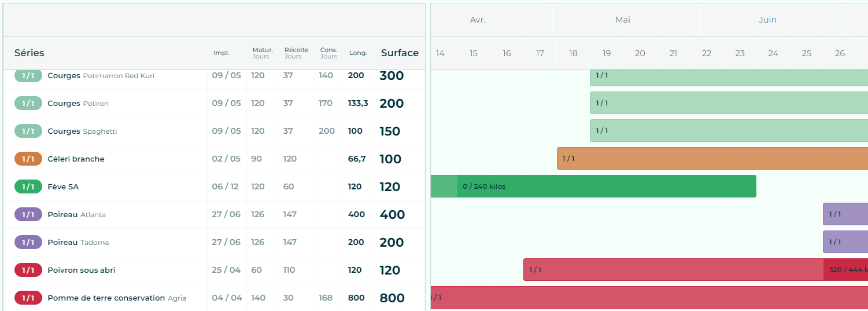Click the Poivron sous abri timeline bar
Image resolution: width=868 pixels, height=311 pixels.
(671, 270)
